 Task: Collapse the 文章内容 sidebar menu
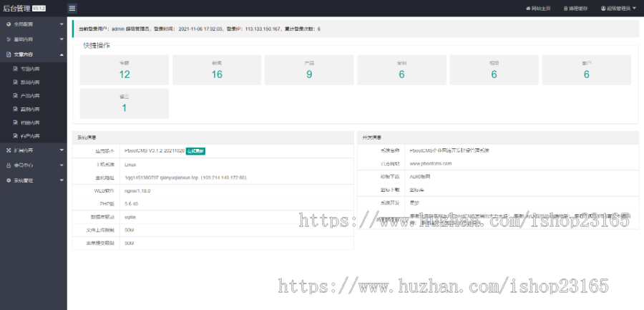[x=33, y=54]
